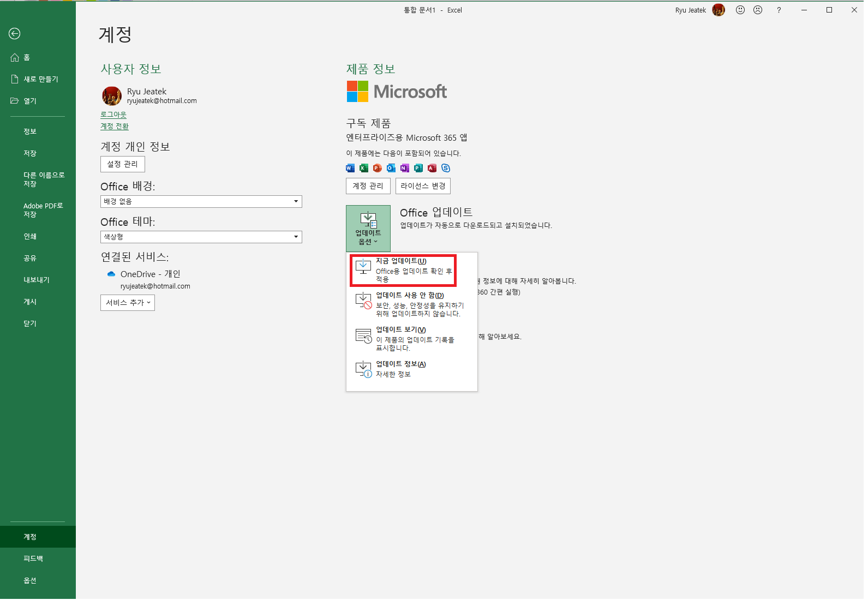Click the Outlook app icon
This screenshot has width=868, height=600.
(x=391, y=168)
